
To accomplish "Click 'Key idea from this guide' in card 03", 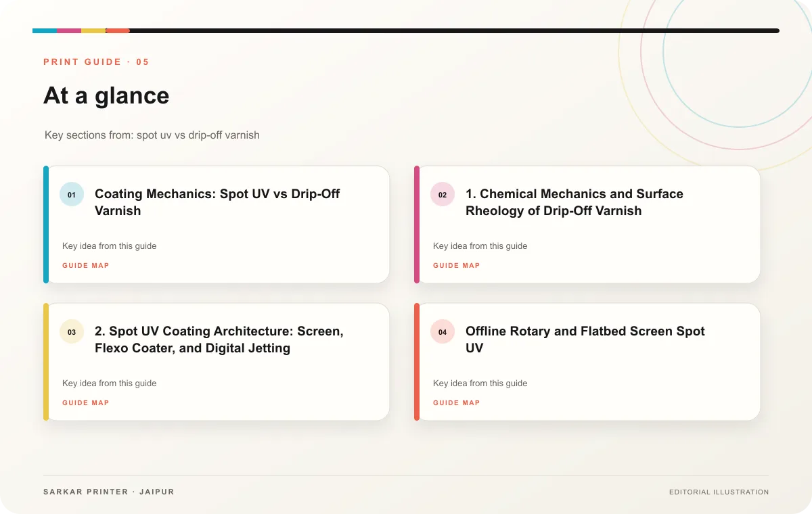I will 110,383.
